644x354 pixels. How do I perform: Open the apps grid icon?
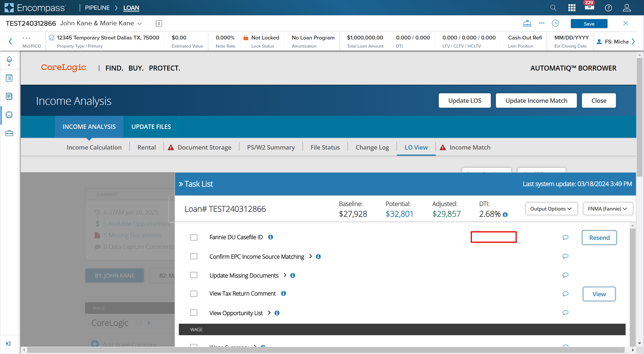572,8
